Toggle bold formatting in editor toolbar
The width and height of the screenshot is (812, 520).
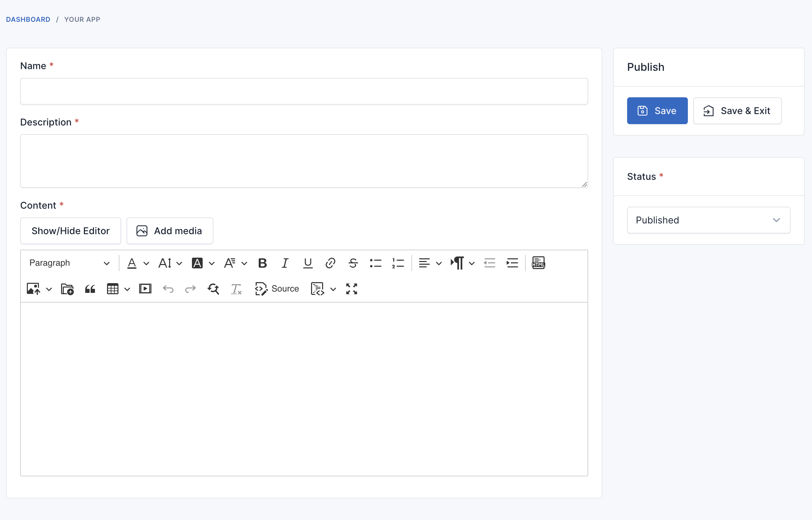point(262,263)
